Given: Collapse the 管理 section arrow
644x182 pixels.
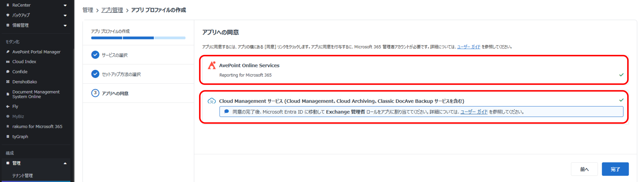Looking at the screenshot, I should click(x=65, y=163).
